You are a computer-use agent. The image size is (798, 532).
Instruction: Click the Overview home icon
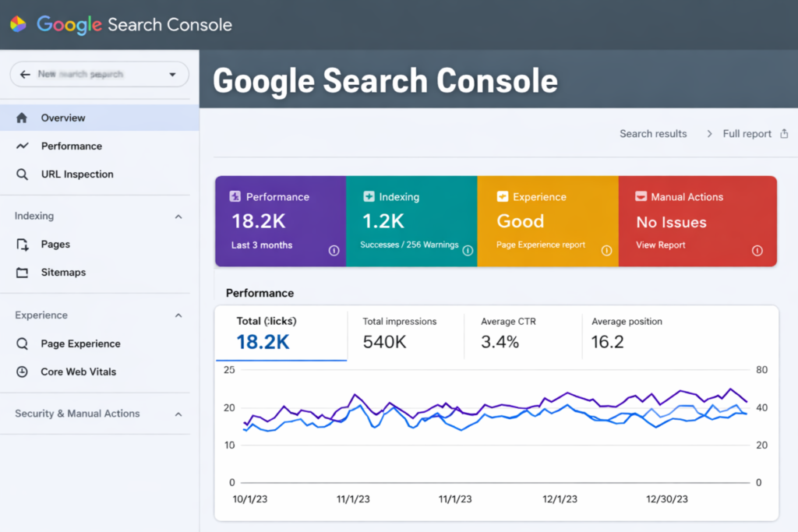[21, 118]
